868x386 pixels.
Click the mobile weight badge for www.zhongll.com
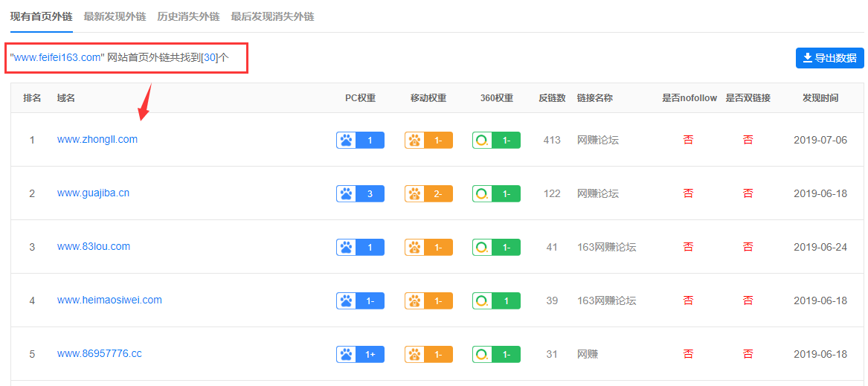(x=428, y=140)
